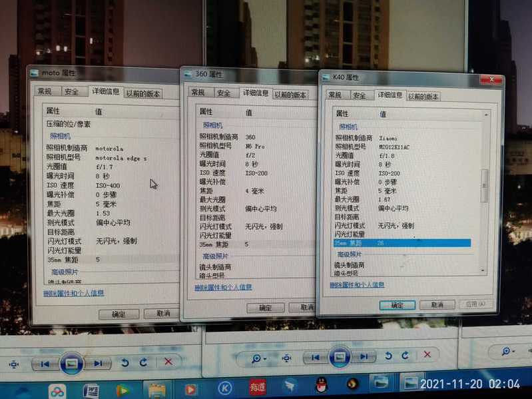Click previous image in viewer under moto dialog
532x399 pixels.
45,364
